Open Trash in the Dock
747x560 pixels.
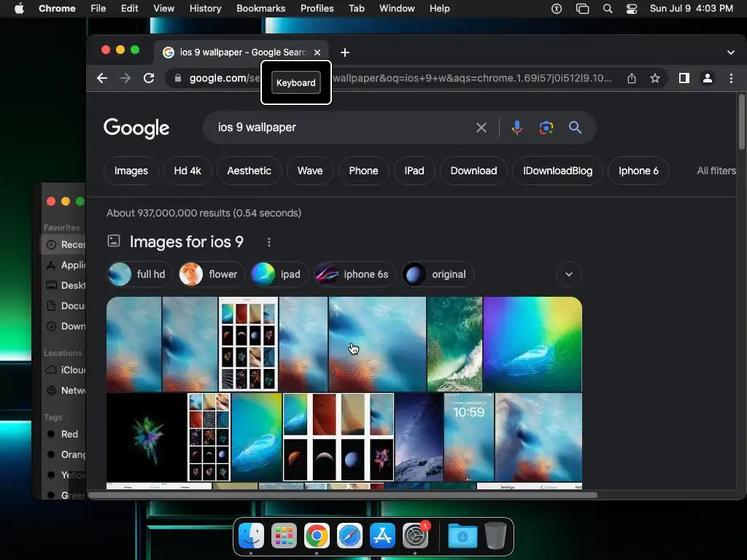495,536
